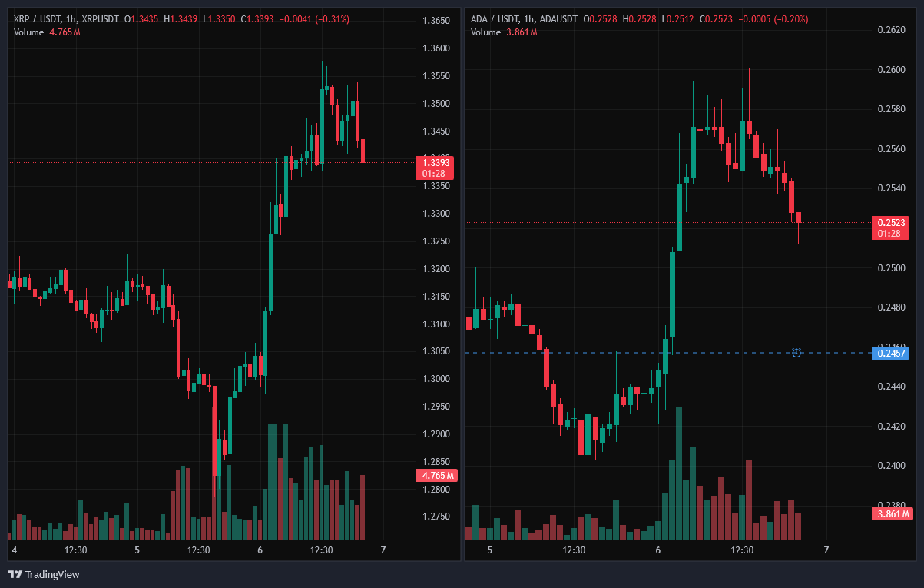924x588 pixels.
Task: Select the dashed blue alert line on ADA chart
Action: [x=628, y=353]
